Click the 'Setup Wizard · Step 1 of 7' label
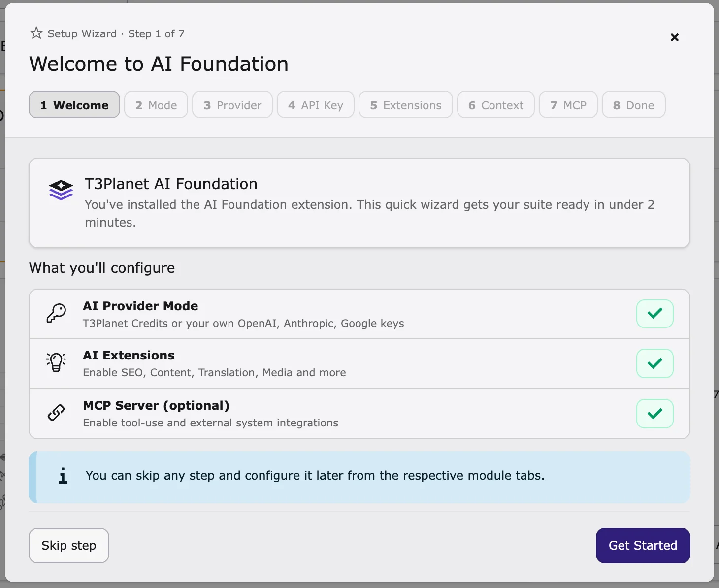The width and height of the screenshot is (719, 588). pyautogui.click(x=116, y=33)
